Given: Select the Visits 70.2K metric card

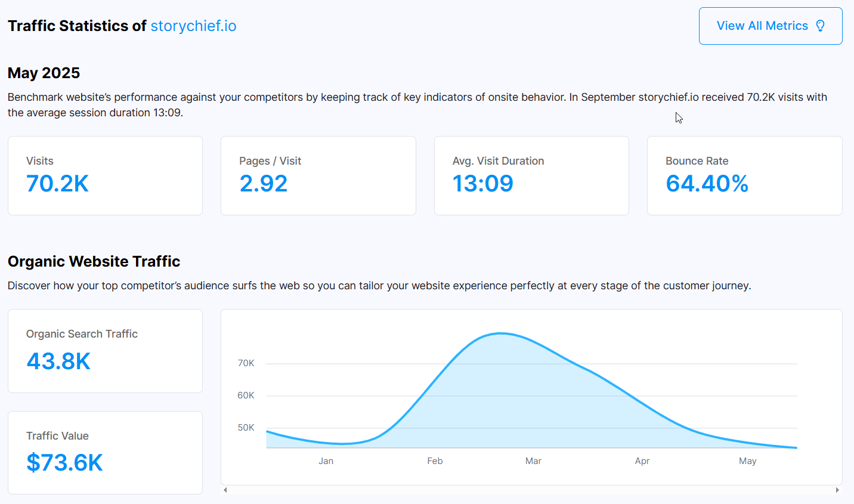Looking at the screenshot, I should 105,175.
